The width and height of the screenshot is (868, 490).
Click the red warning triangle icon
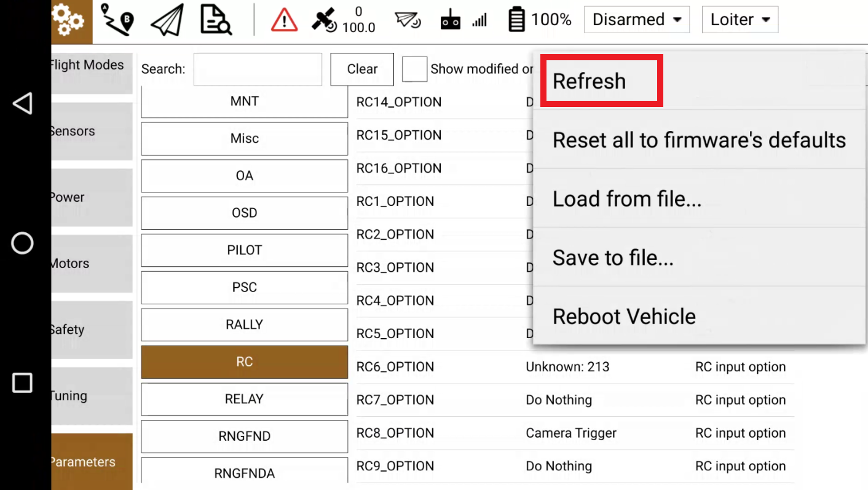pyautogui.click(x=284, y=21)
